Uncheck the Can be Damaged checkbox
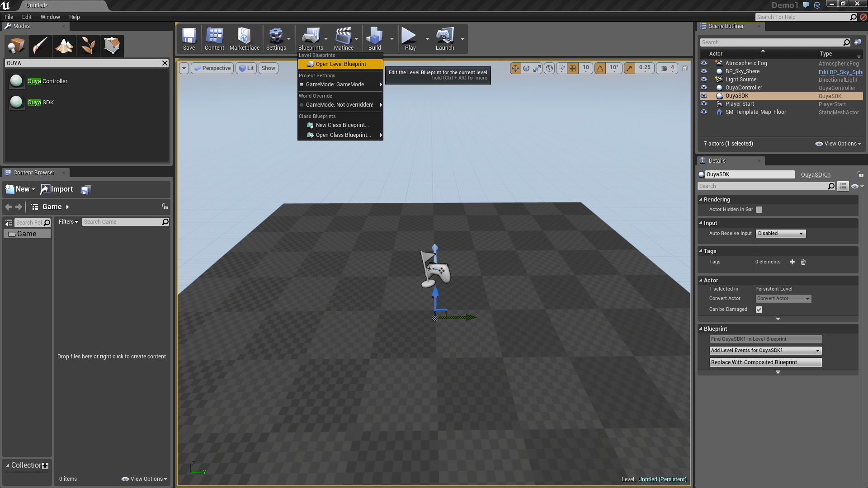Image resolution: width=868 pixels, height=488 pixels. [x=759, y=310]
